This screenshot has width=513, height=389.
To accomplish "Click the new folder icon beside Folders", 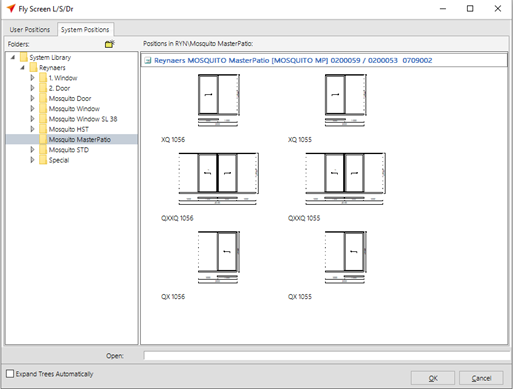I will point(110,44).
